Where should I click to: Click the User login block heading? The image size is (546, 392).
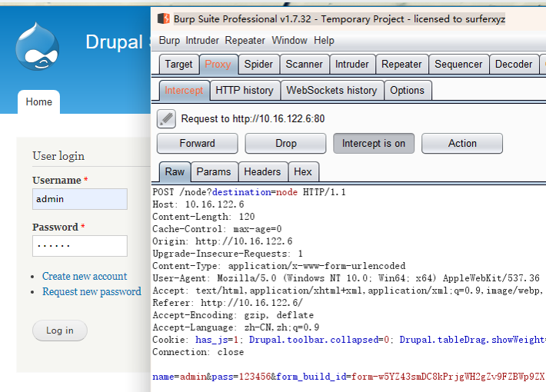58,156
